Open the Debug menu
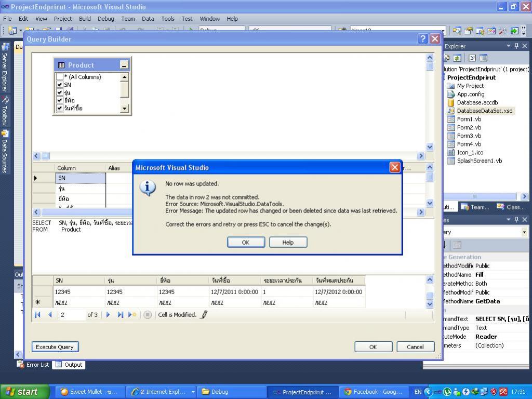 pyautogui.click(x=106, y=19)
